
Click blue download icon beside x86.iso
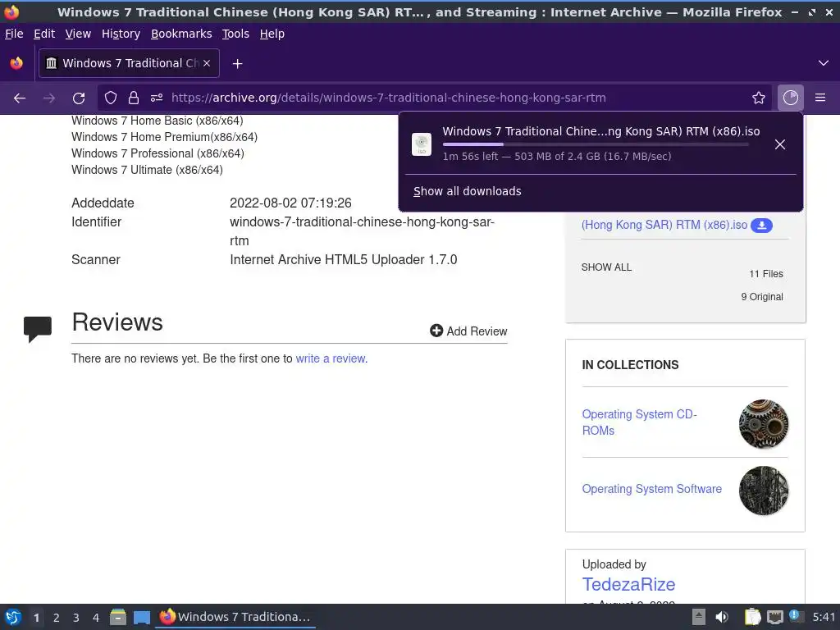[761, 226]
